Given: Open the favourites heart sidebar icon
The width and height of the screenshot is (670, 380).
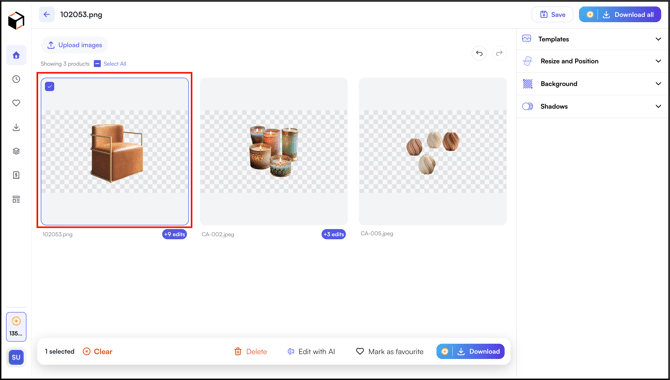Looking at the screenshot, I should tap(16, 103).
